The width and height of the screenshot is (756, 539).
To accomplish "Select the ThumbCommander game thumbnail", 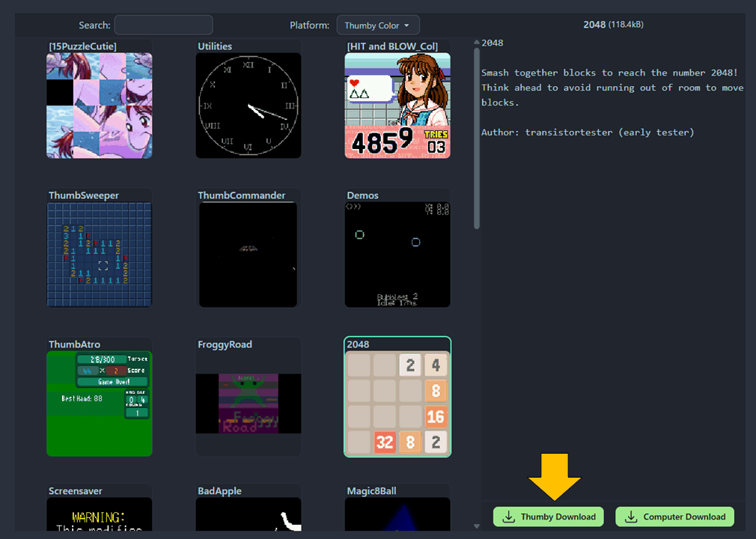I will click(249, 255).
